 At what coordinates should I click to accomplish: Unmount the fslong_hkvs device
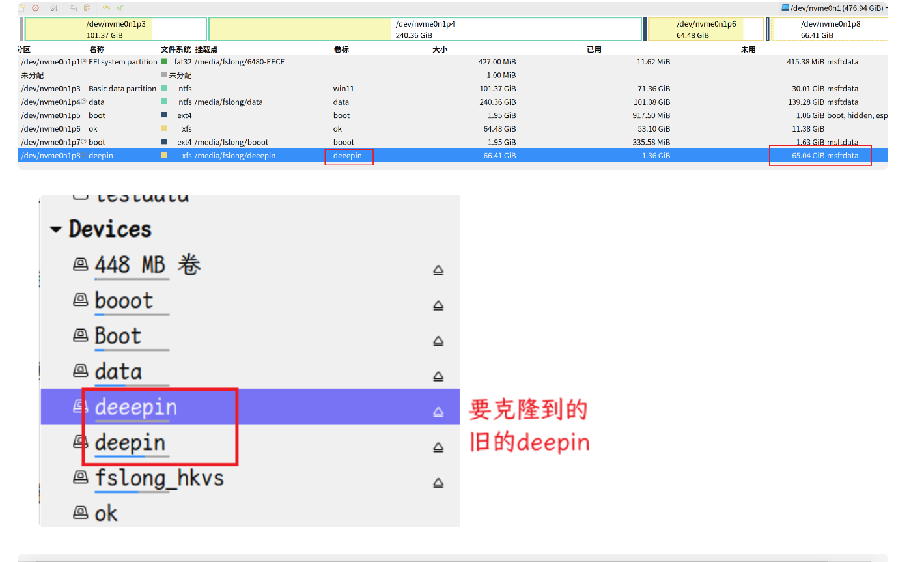pyautogui.click(x=438, y=483)
